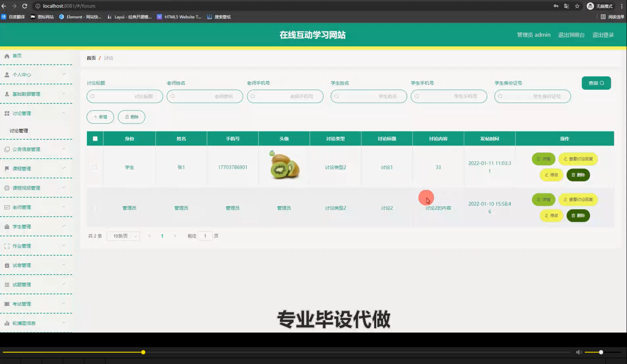The image size is (627, 364).
Task: Check the row checkbox for 张1
Action: pos(95,167)
